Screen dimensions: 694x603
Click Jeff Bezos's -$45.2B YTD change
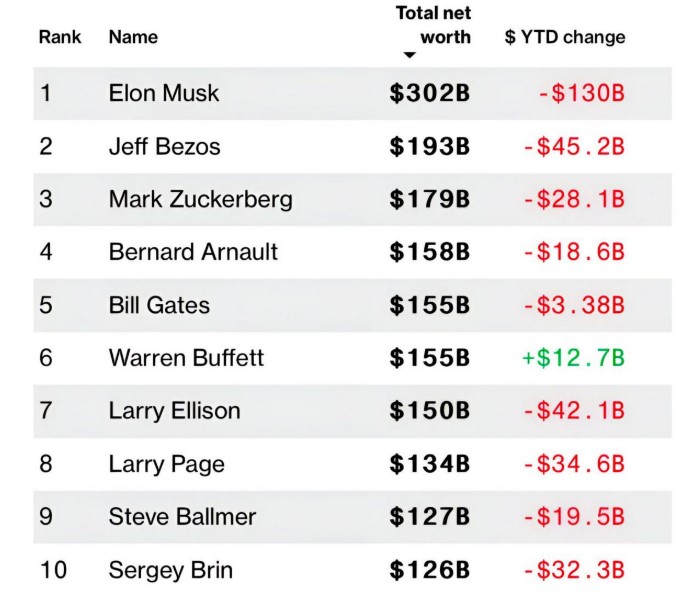pos(573,147)
